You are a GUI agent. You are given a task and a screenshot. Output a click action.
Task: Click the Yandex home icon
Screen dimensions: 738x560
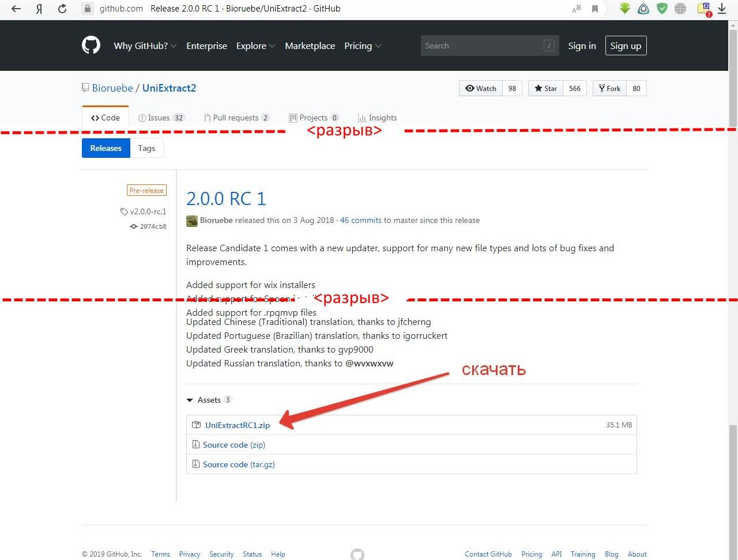point(39,9)
